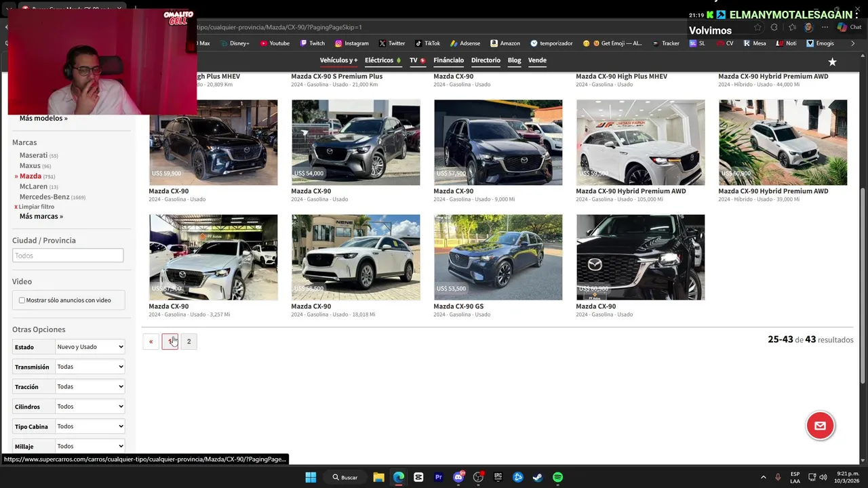Open File Explorer from the taskbar
The width and height of the screenshot is (868, 488).
(378, 477)
